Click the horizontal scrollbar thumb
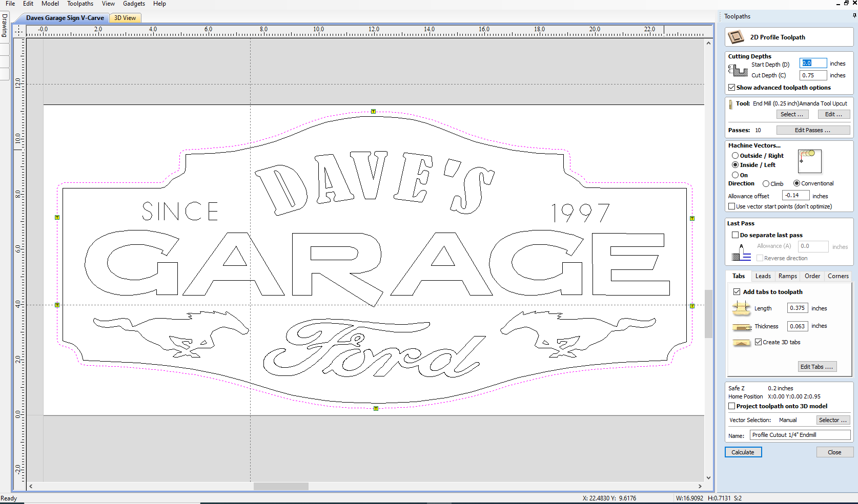This screenshot has height=504, width=858. (x=281, y=487)
